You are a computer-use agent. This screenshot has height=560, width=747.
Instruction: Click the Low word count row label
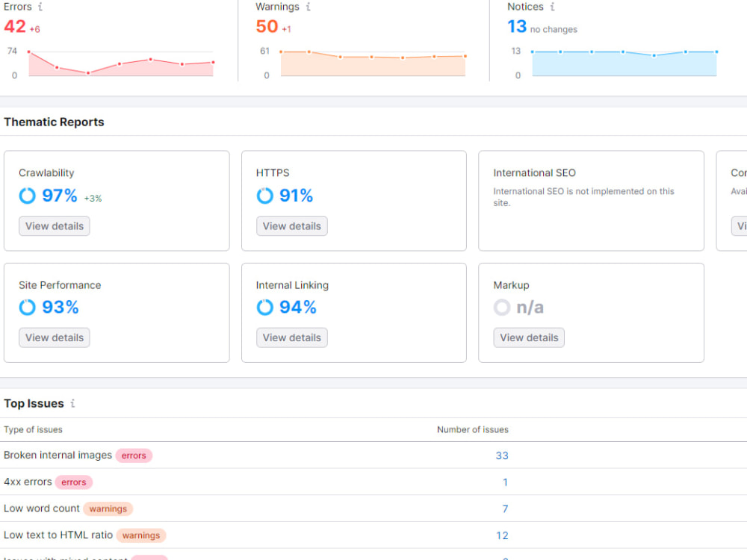coord(41,508)
